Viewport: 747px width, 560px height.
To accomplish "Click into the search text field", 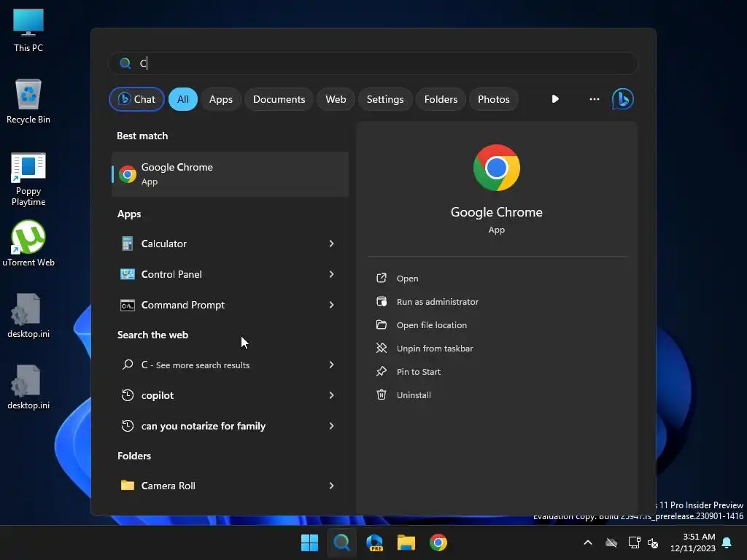I will pos(373,63).
